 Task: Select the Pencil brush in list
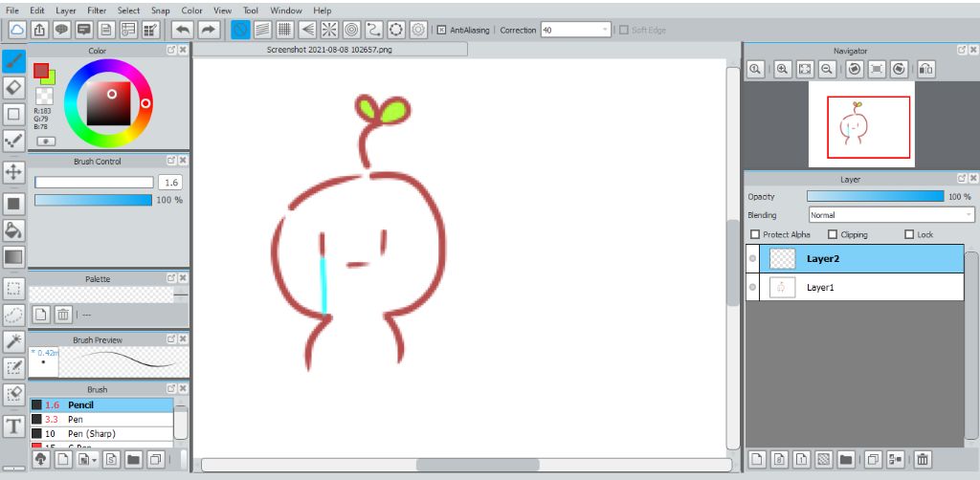pos(101,405)
